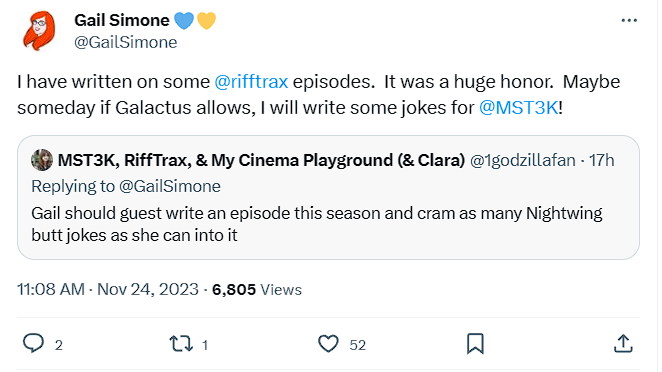Screen dimensions: 662x372
Task: Open the quoted tweet author's small avatar
Action: pos(42,160)
